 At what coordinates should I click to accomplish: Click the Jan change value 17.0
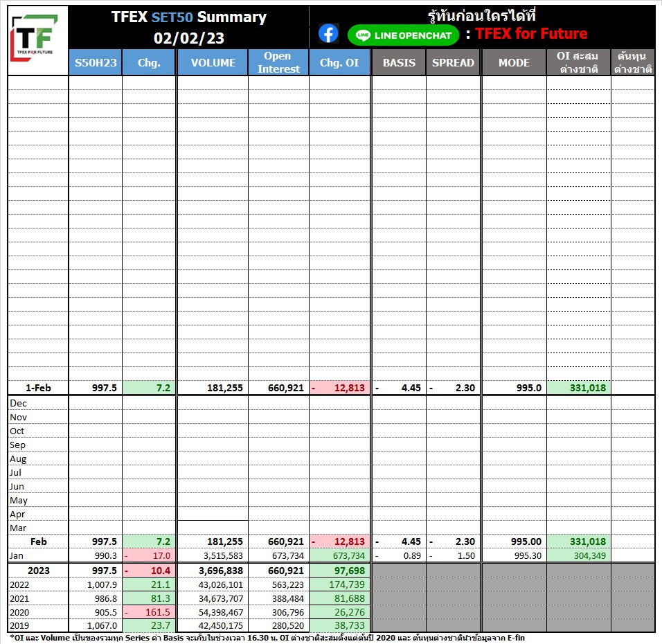pyautogui.click(x=161, y=556)
